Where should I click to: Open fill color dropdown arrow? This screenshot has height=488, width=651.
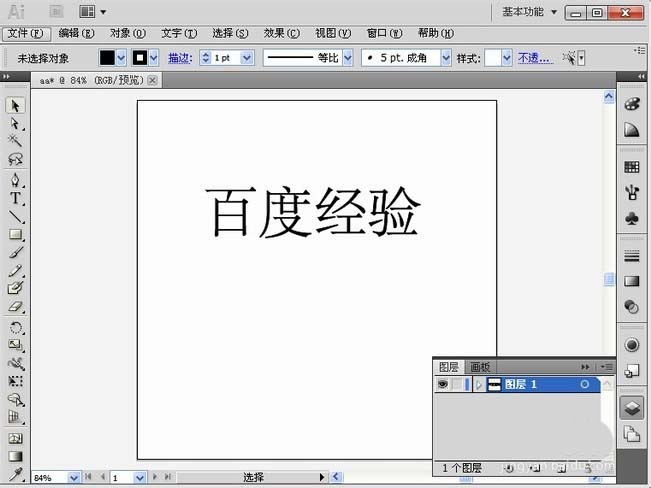pos(121,58)
